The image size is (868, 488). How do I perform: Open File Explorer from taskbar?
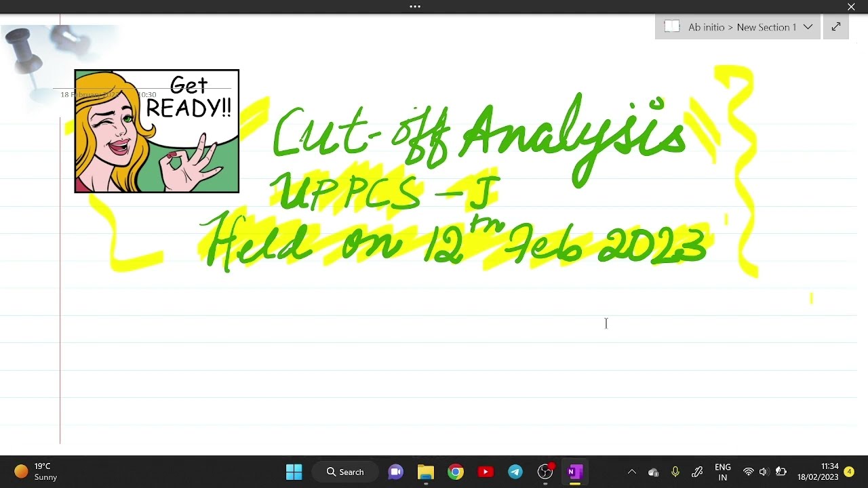pyautogui.click(x=426, y=472)
